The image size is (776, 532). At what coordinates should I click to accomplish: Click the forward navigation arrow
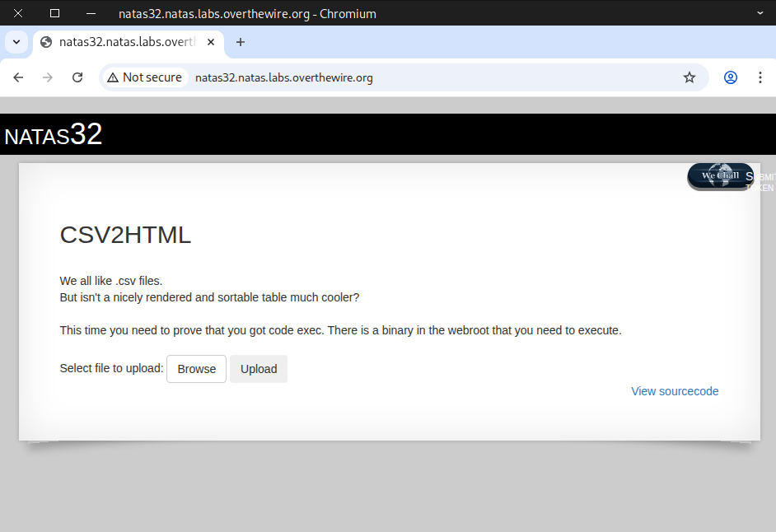point(48,77)
